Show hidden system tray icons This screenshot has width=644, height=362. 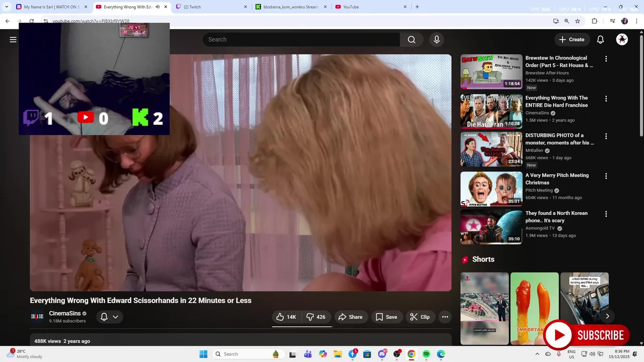click(537, 354)
